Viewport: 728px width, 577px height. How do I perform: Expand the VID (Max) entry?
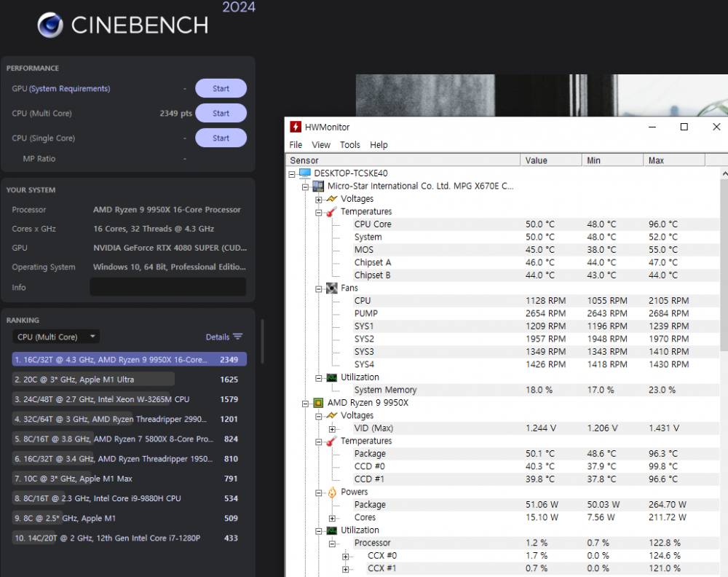click(x=332, y=429)
